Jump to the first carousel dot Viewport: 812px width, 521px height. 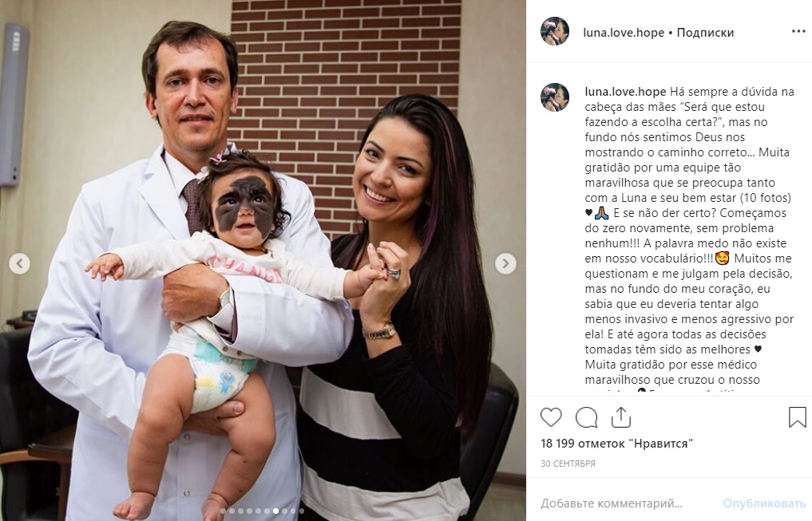tap(224, 511)
